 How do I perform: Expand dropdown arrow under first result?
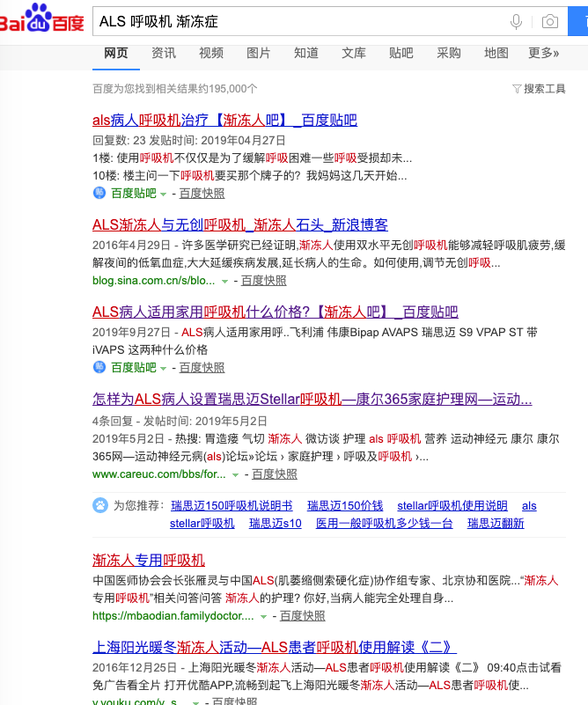point(163,195)
